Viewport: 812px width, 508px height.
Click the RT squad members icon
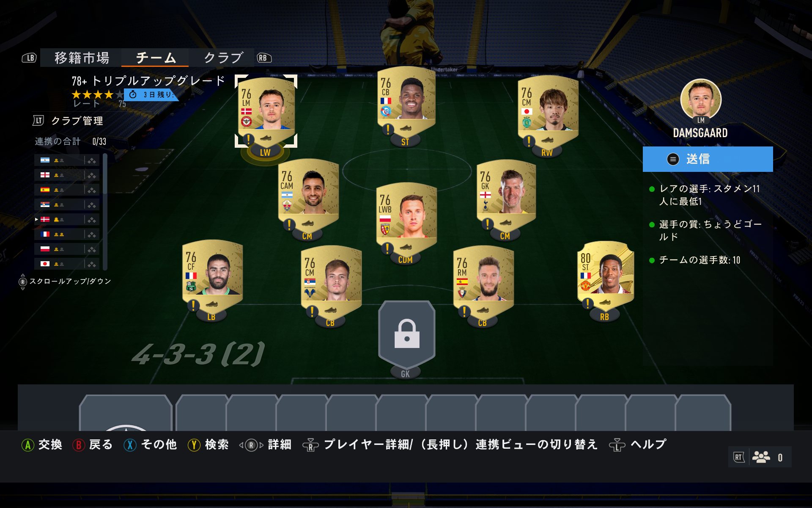[x=761, y=457]
